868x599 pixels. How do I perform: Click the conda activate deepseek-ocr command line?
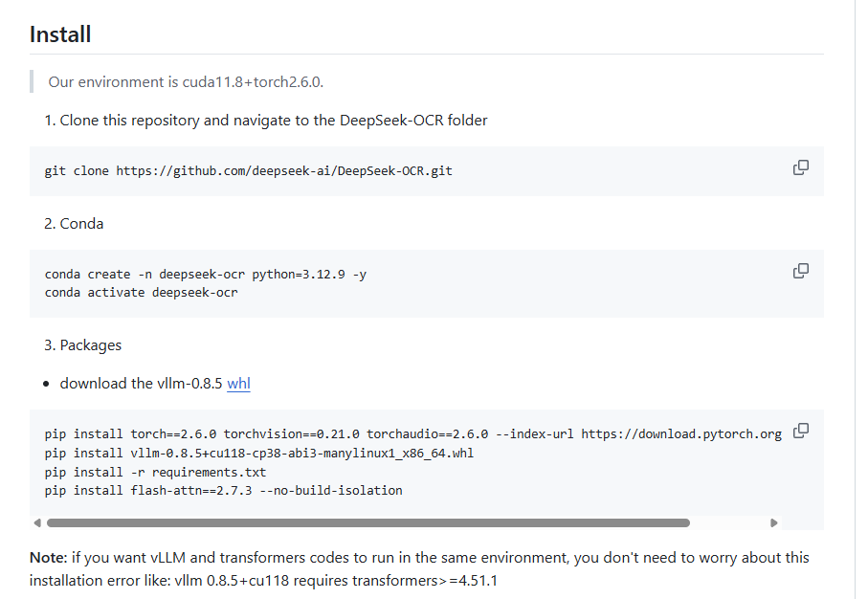tap(139, 292)
